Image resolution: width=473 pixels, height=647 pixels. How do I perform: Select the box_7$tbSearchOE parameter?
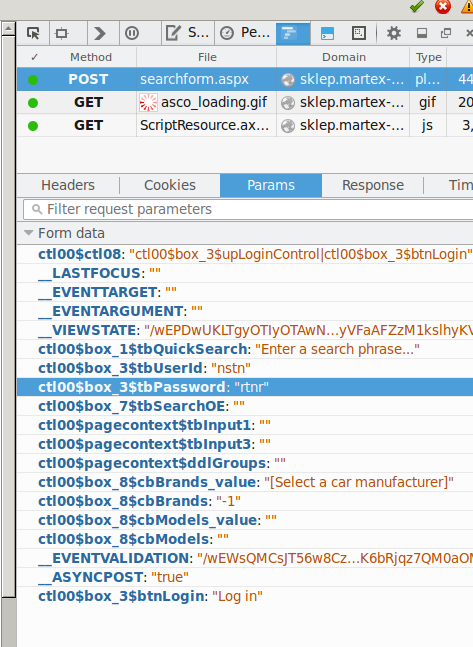tap(245, 406)
